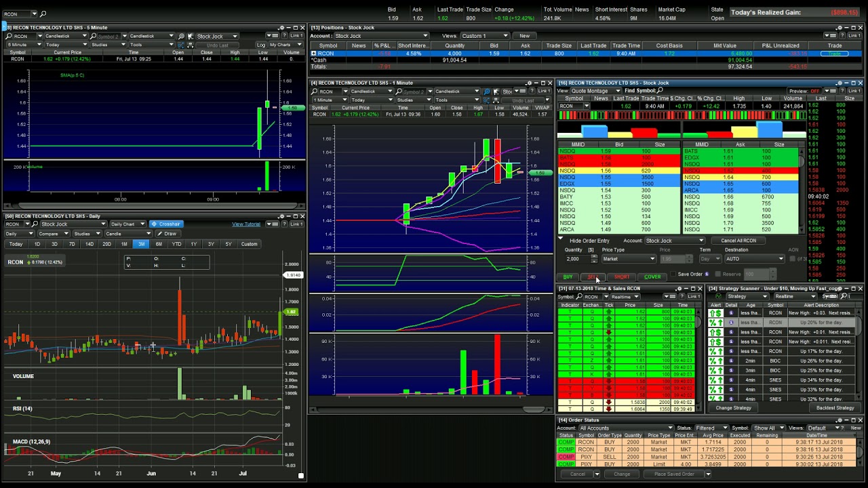Screen dimensions: 868x488
Task: Click Cancel All RCON button
Action: coord(738,241)
